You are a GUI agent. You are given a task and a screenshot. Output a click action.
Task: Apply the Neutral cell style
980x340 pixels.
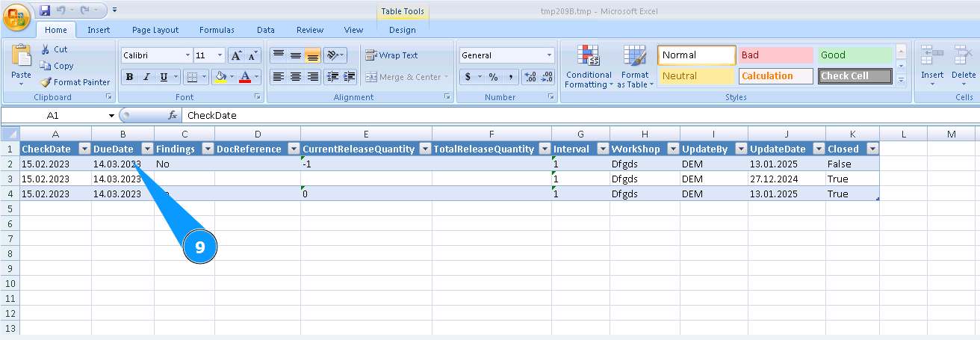click(x=696, y=76)
